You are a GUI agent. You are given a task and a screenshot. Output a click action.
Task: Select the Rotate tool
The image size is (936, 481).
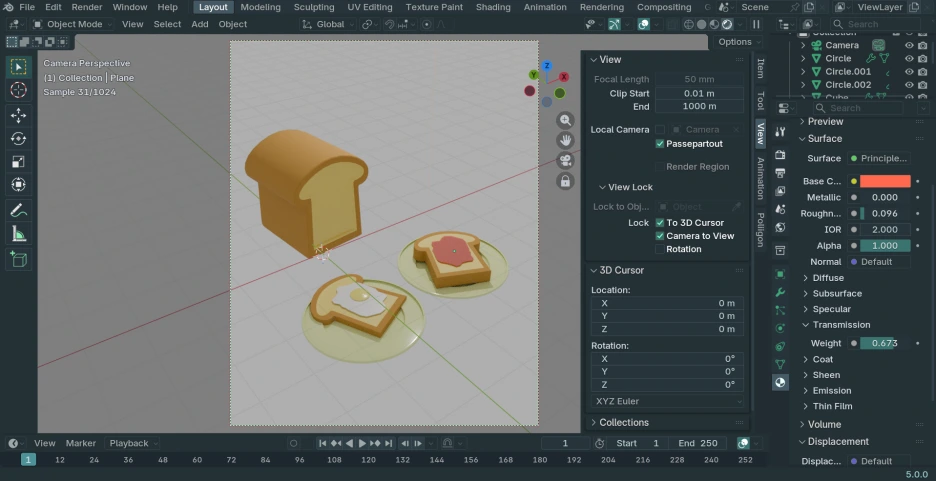(x=19, y=139)
